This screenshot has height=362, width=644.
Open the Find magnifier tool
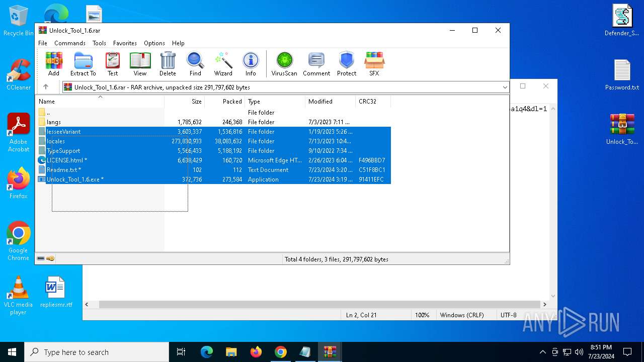195,64
